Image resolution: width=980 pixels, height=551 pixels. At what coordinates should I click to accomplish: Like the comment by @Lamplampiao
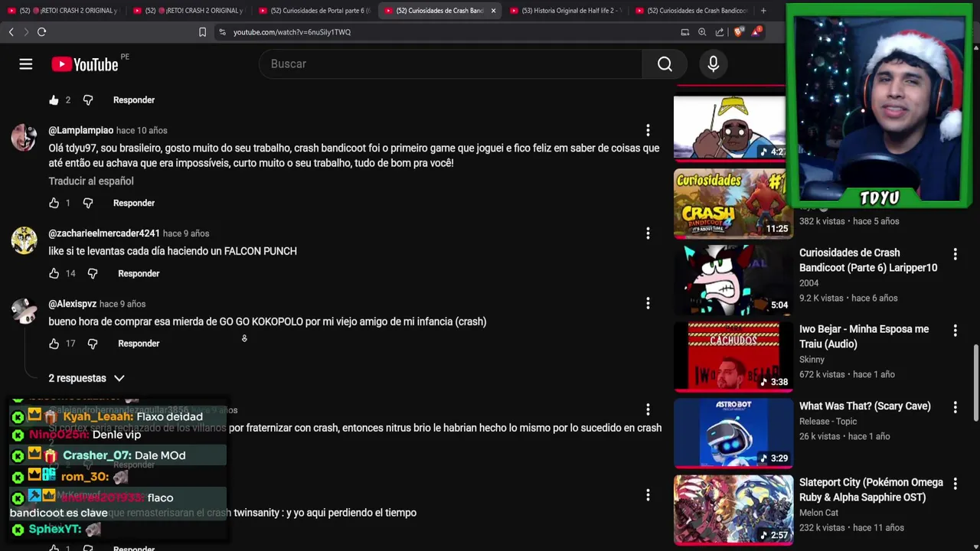coord(54,203)
